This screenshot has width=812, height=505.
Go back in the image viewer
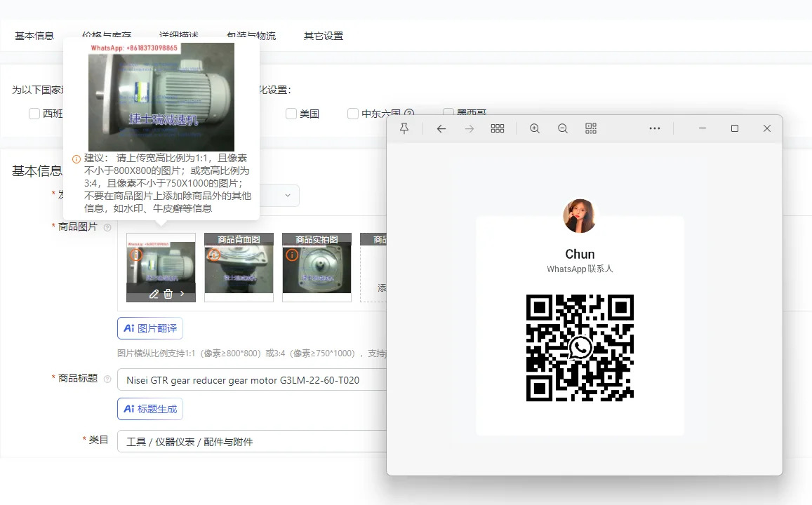coord(441,128)
